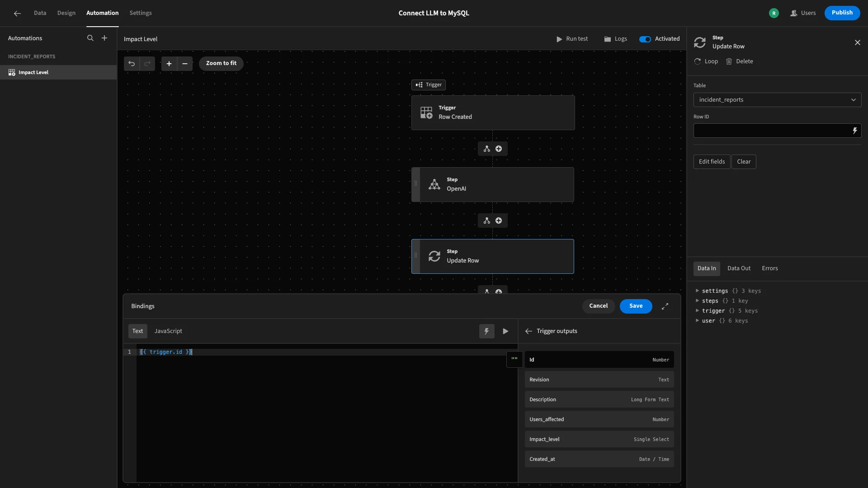Expand the user object in Data In
868x488 pixels.
pos(697,321)
